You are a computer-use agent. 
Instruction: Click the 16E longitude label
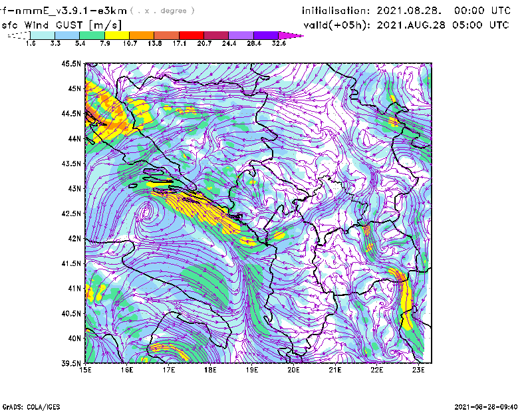coord(127,370)
